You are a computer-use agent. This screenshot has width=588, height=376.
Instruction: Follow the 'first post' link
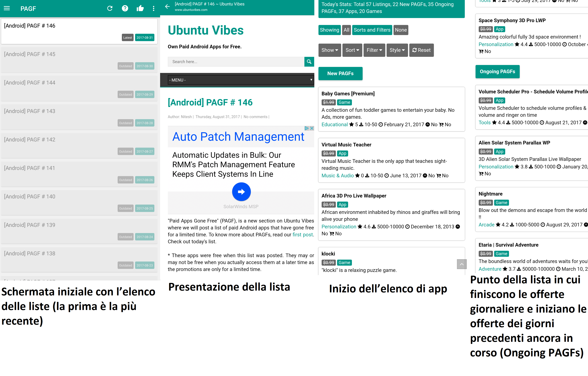[303, 235]
